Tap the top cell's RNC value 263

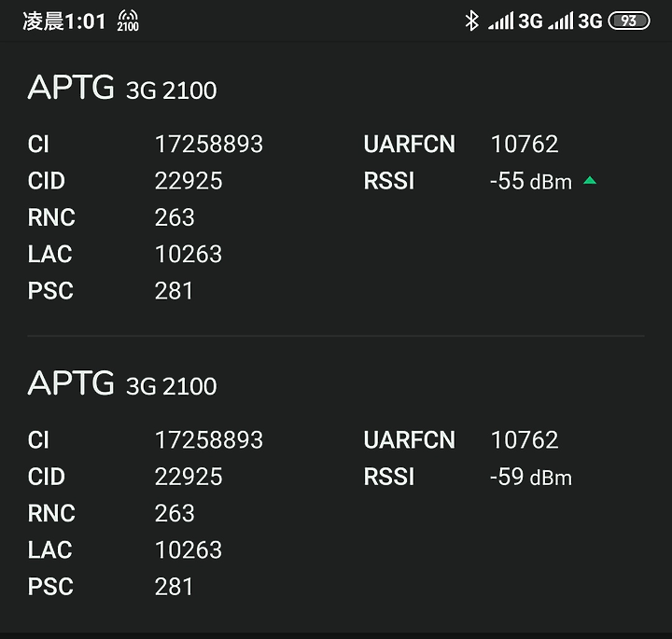click(x=175, y=217)
